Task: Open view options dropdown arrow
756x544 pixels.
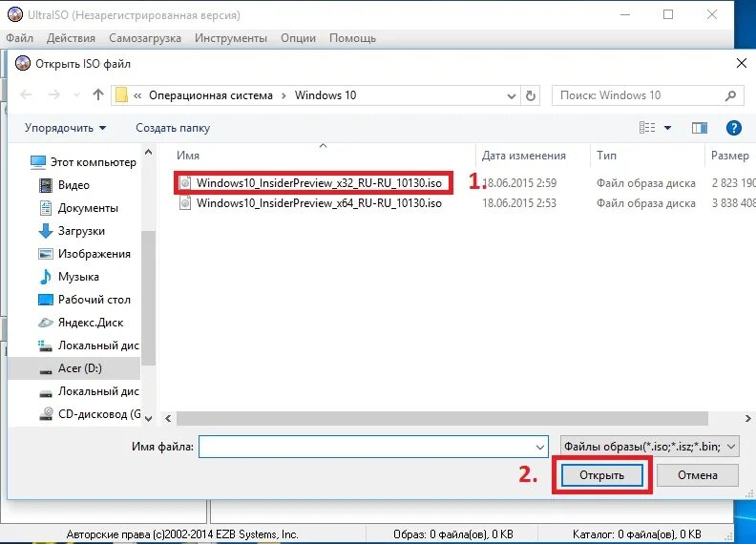Action: 668,128
